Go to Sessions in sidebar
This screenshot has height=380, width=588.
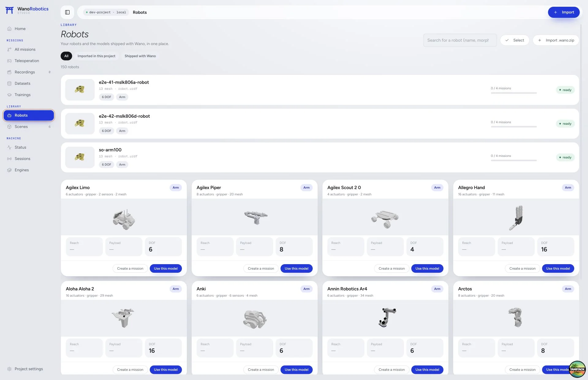tap(29, 159)
